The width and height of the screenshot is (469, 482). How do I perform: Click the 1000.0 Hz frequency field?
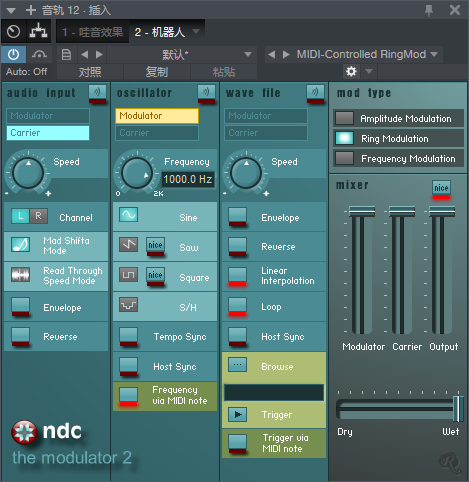(188, 179)
